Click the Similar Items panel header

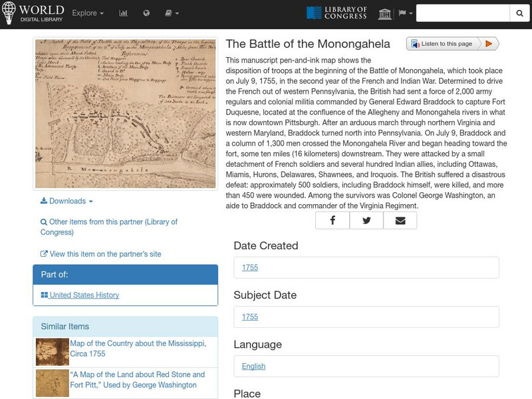point(125,327)
